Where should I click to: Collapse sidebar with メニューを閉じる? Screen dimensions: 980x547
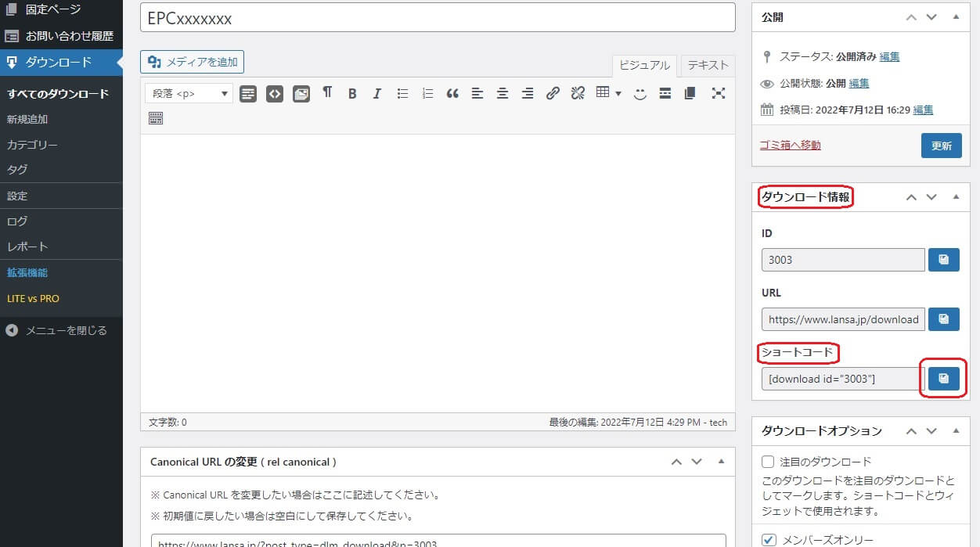[x=61, y=330]
